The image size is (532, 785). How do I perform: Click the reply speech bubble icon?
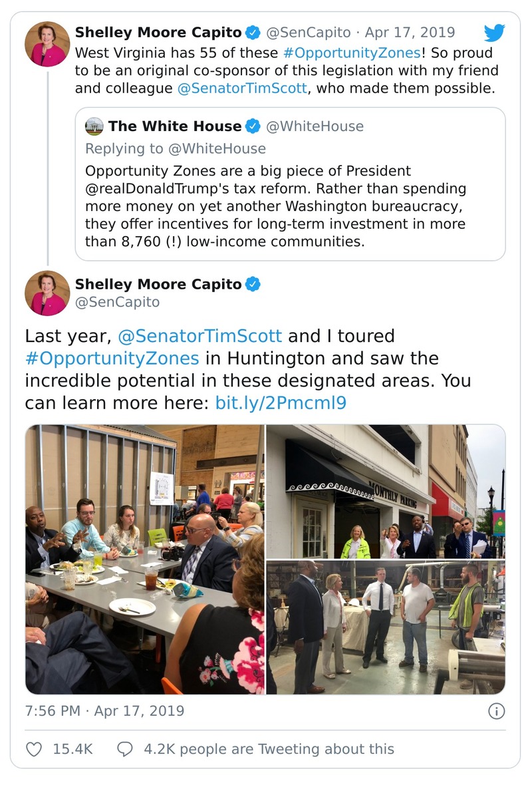coord(125,749)
